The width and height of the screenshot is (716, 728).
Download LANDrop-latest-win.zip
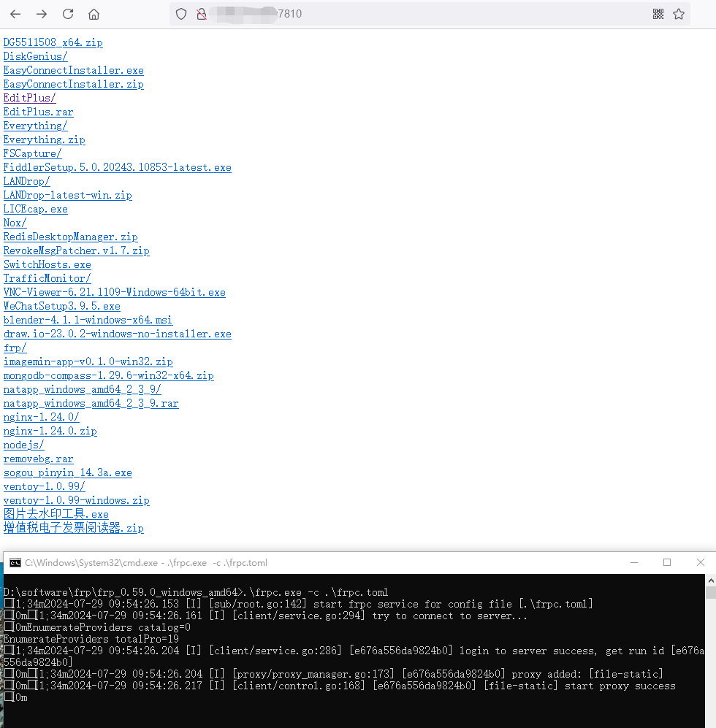pos(67,196)
